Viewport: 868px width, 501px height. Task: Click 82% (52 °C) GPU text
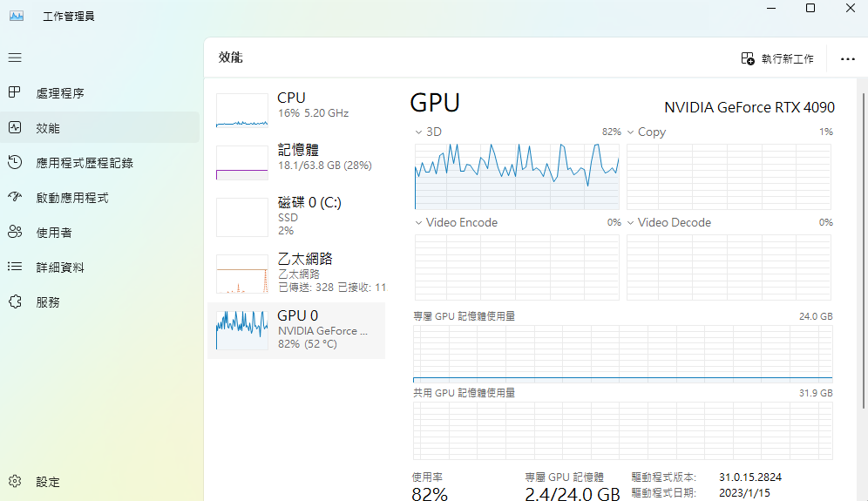click(x=308, y=344)
